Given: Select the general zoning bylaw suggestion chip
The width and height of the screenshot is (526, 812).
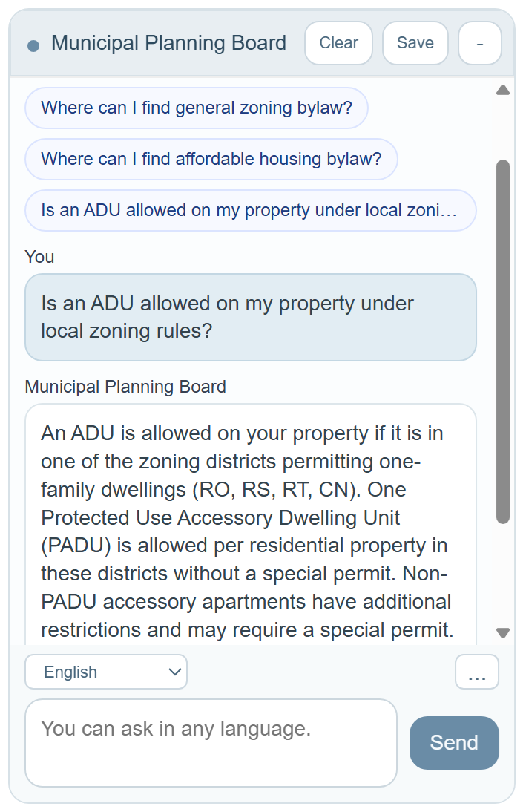Looking at the screenshot, I should (196, 108).
